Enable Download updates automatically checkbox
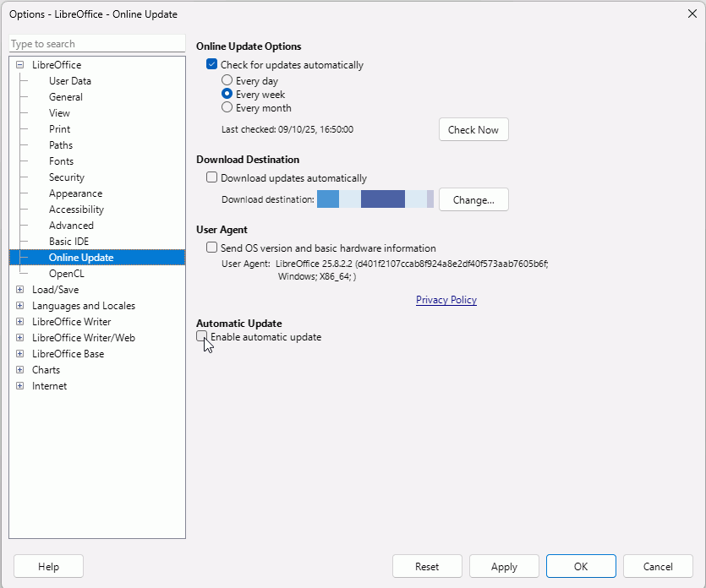Image resolution: width=706 pixels, height=588 pixels. pyautogui.click(x=212, y=178)
